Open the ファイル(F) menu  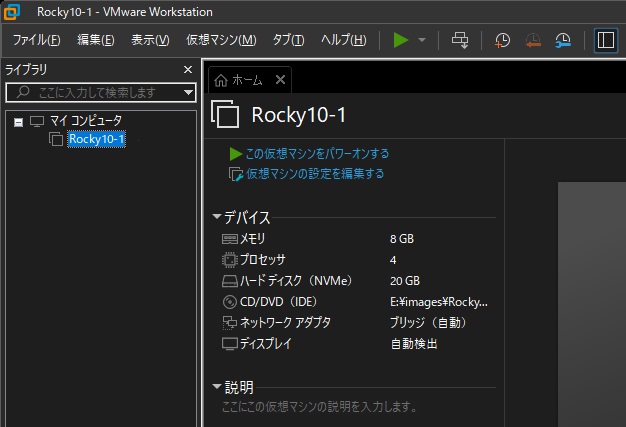tap(36, 40)
